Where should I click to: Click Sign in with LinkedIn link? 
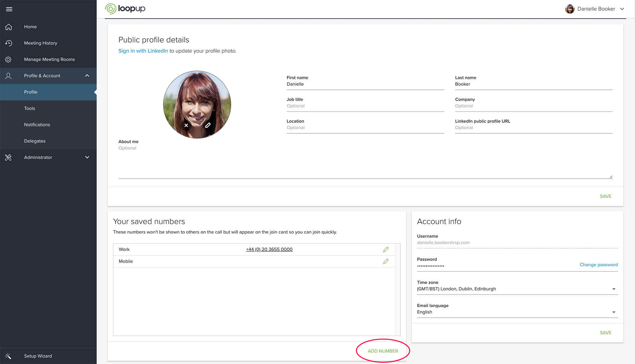coord(143,51)
